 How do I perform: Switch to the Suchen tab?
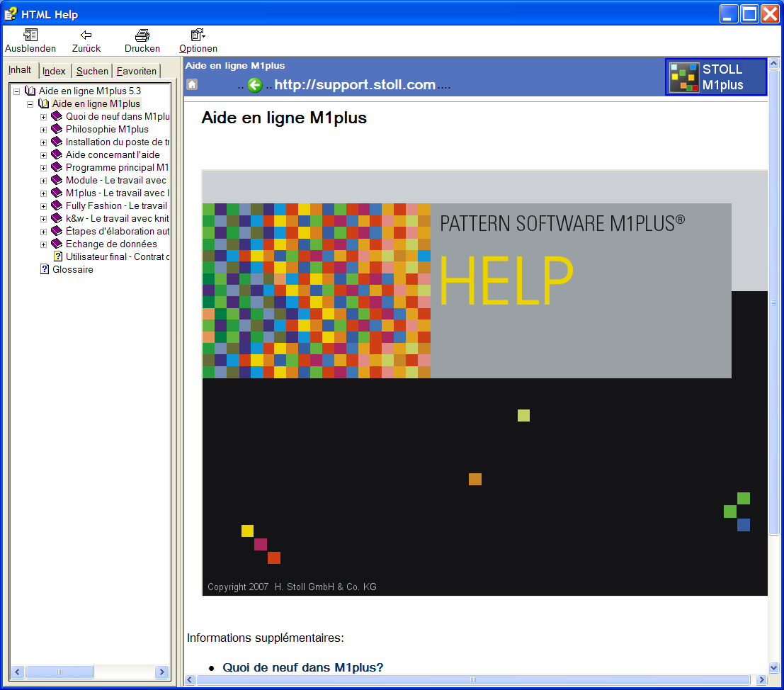click(x=92, y=71)
